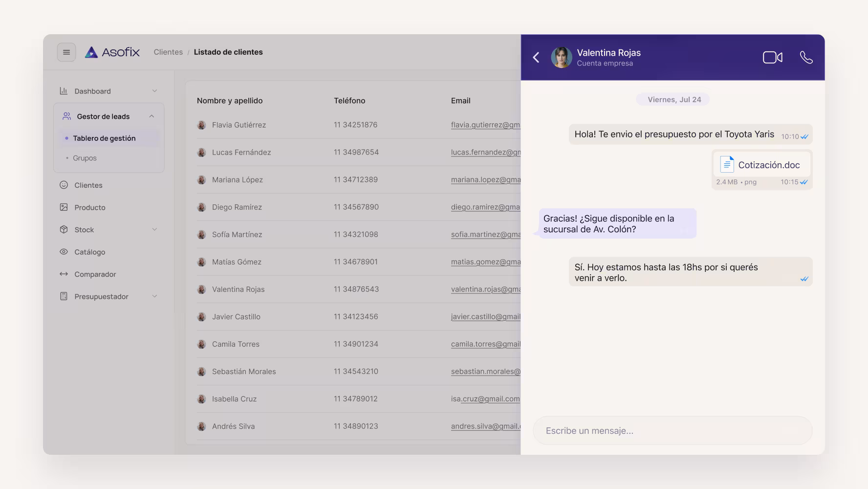Click the Av. Colón message bubble
Screen dimensions: 868x489
pyautogui.click(x=618, y=223)
